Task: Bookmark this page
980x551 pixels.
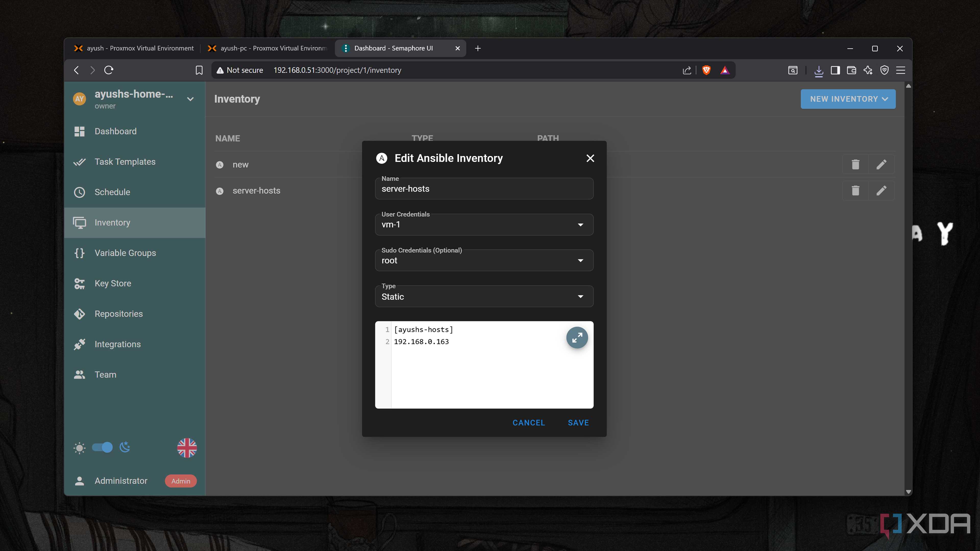Action: point(199,70)
